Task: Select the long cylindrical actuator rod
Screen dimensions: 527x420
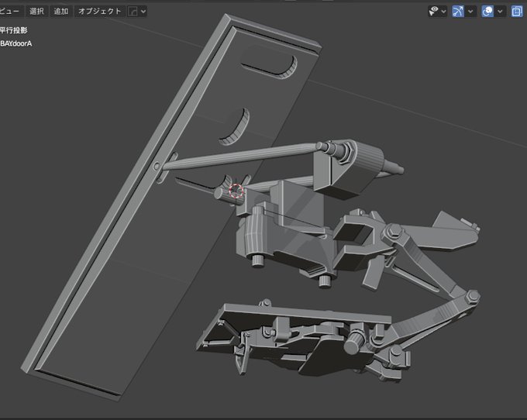Action: (x=240, y=157)
